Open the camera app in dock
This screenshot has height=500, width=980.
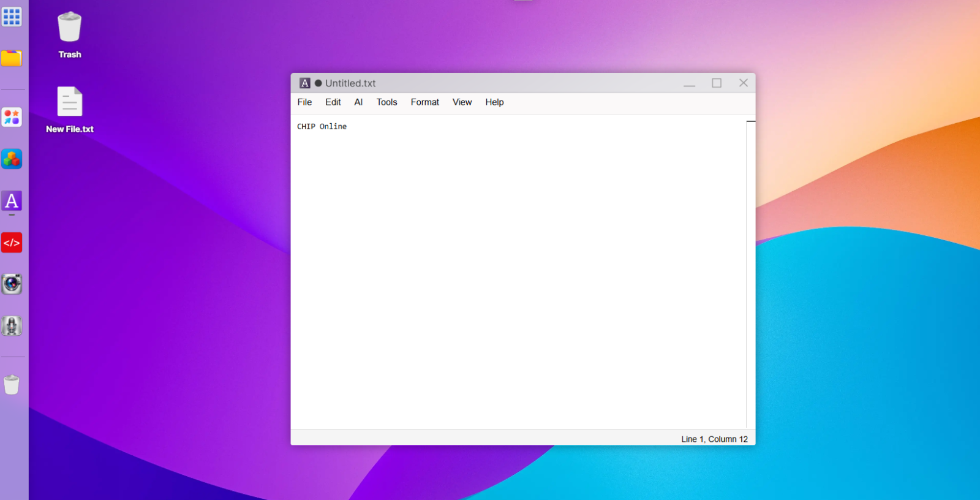[12, 284]
